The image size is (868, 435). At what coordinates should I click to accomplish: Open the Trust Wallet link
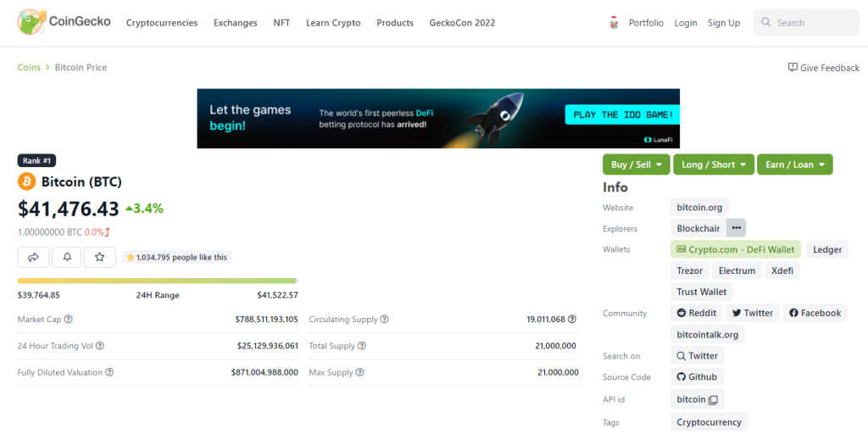(701, 292)
